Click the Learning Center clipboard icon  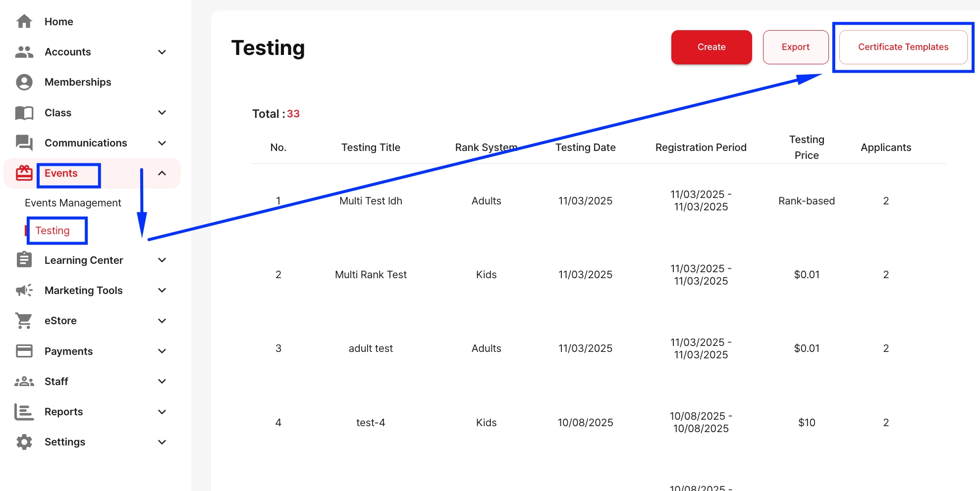pos(24,260)
